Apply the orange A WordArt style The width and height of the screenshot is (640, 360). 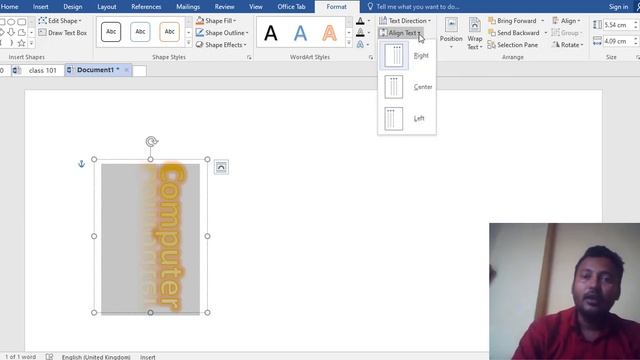(329, 33)
